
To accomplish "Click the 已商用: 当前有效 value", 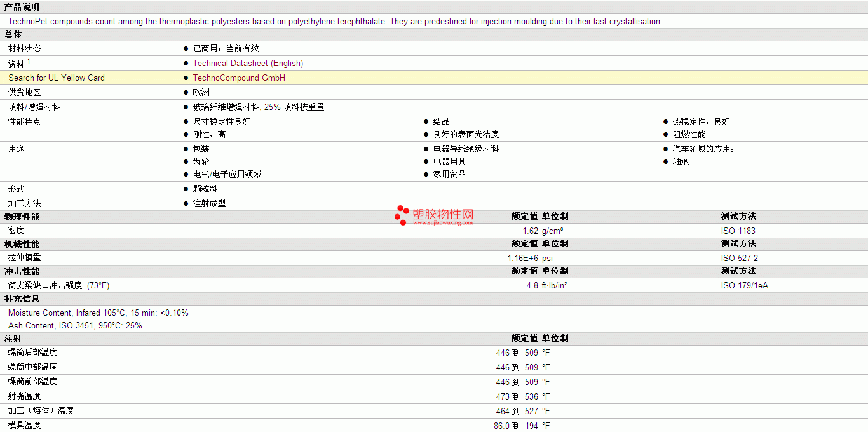I will point(226,49).
